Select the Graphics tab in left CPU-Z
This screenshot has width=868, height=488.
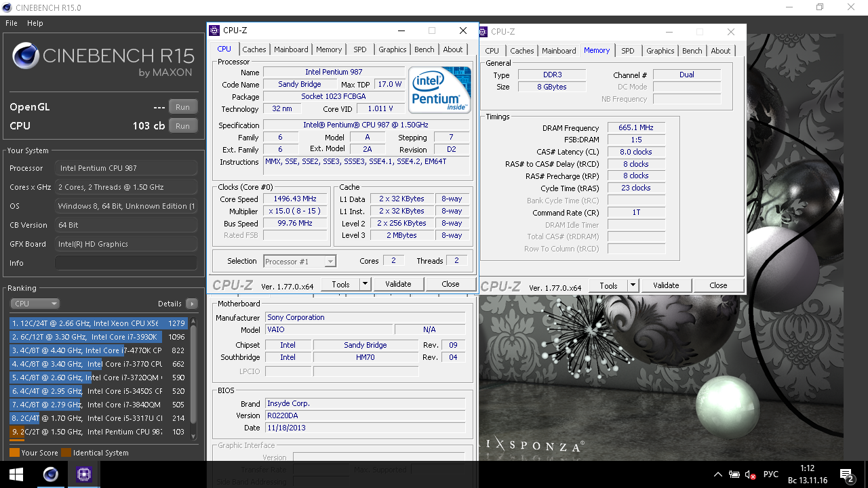tap(393, 49)
